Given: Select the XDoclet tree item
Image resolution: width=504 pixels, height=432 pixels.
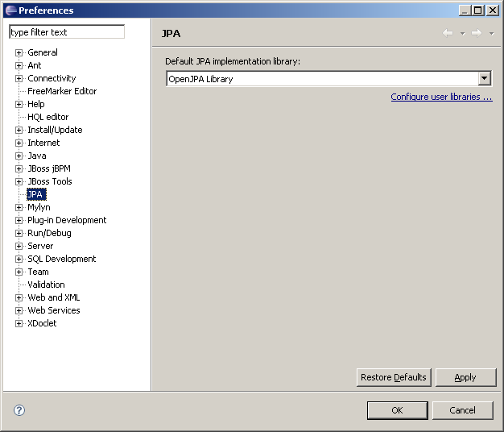Looking at the screenshot, I should 42,323.
